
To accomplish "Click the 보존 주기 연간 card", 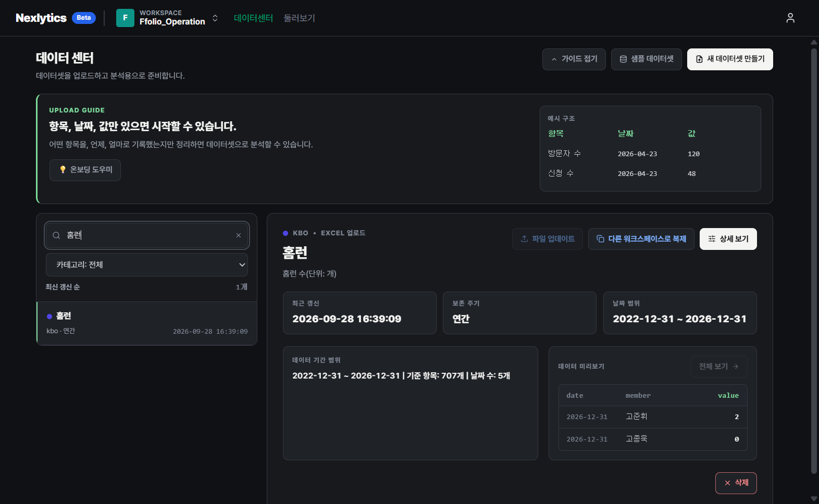I will coord(519,313).
